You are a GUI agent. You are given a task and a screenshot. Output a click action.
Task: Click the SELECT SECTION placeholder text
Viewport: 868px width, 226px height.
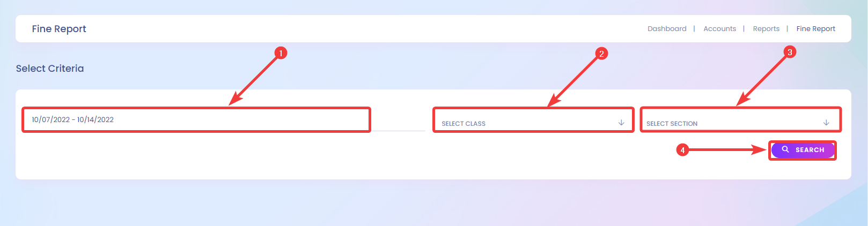[x=672, y=124]
